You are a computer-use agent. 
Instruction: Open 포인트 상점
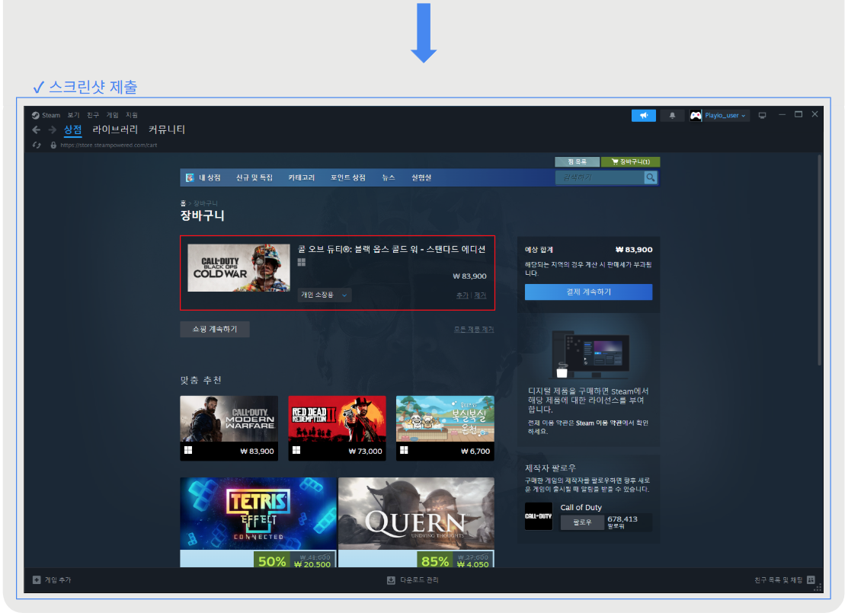tap(348, 177)
